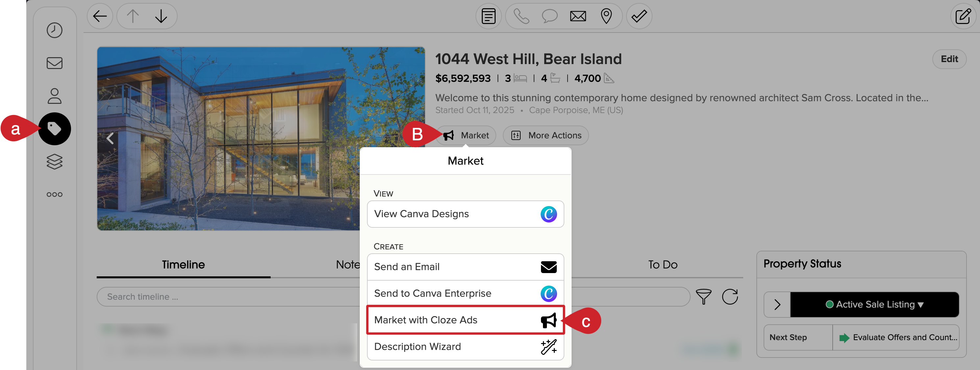Viewport: 980px width, 370px height.
Task: Choose Send an Email option
Action: 465,267
